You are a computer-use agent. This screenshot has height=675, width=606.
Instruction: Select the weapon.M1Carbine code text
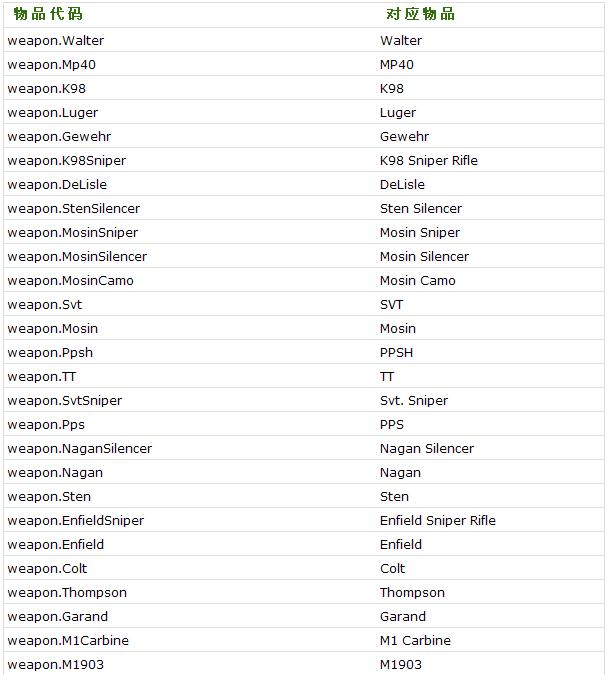[x=68, y=641]
